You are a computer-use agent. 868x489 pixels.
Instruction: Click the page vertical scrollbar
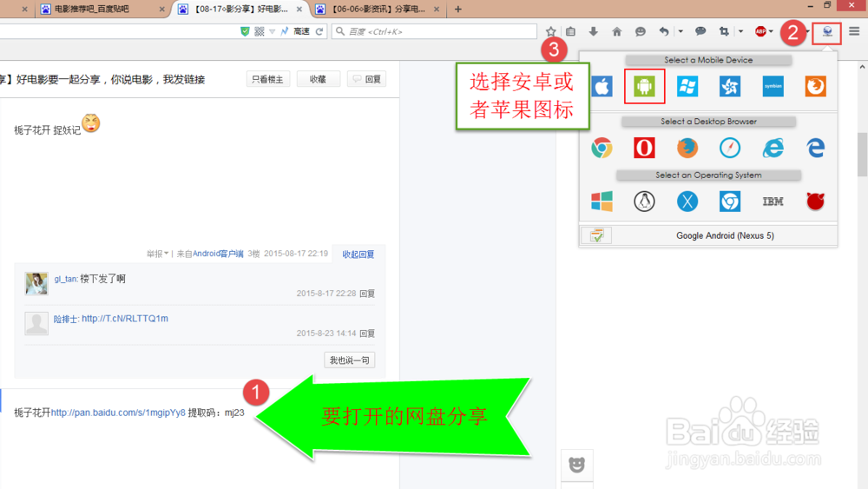click(863, 155)
